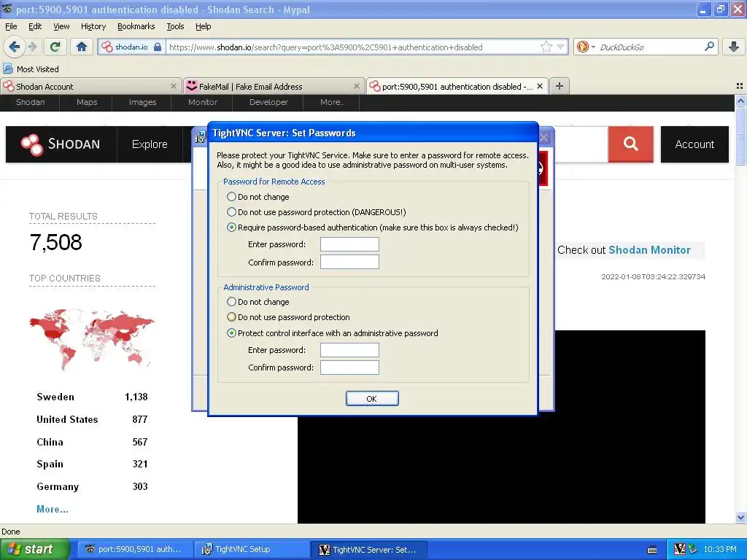Click the red Shodan search magnifier button
This screenshot has width=747, height=560.
tap(631, 144)
